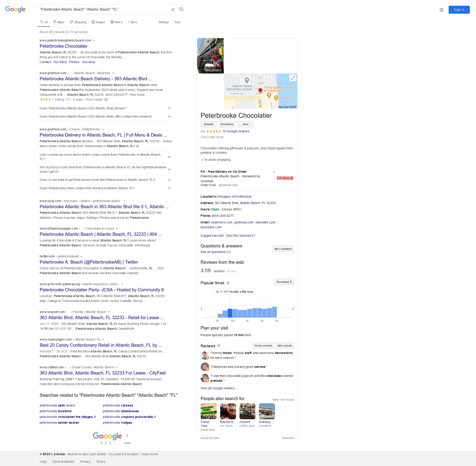Show previous day in popular times chart

click(x=202, y=309)
